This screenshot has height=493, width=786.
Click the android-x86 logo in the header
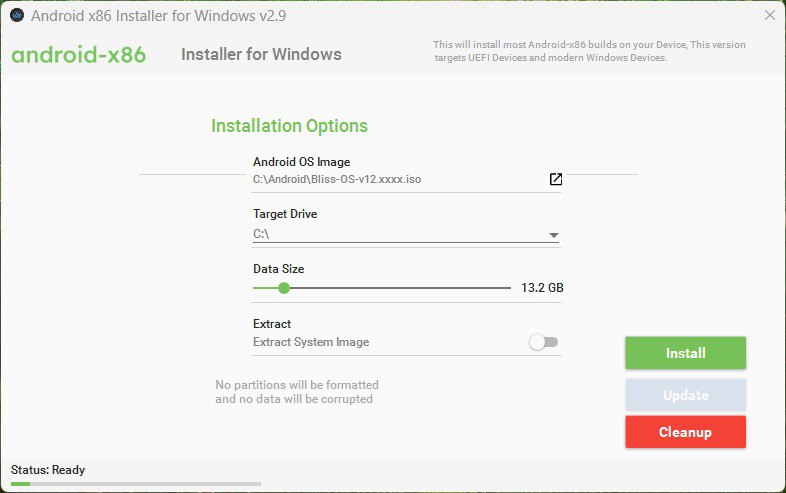tap(79, 55)
